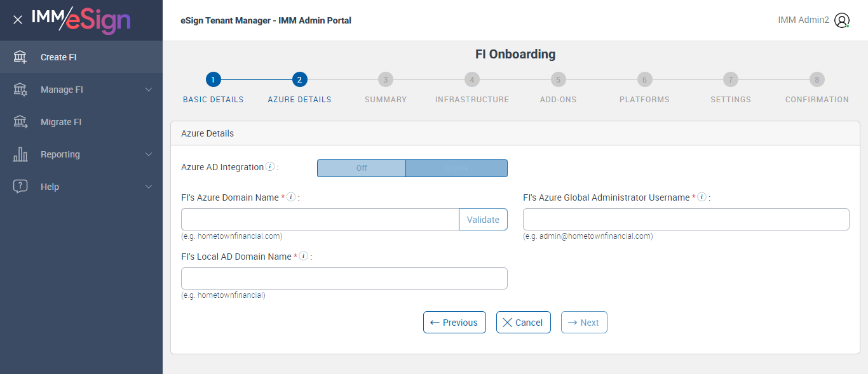This screenshot has height=374, width=868.
Task: Click the Previous button
Action: [454, 323]
